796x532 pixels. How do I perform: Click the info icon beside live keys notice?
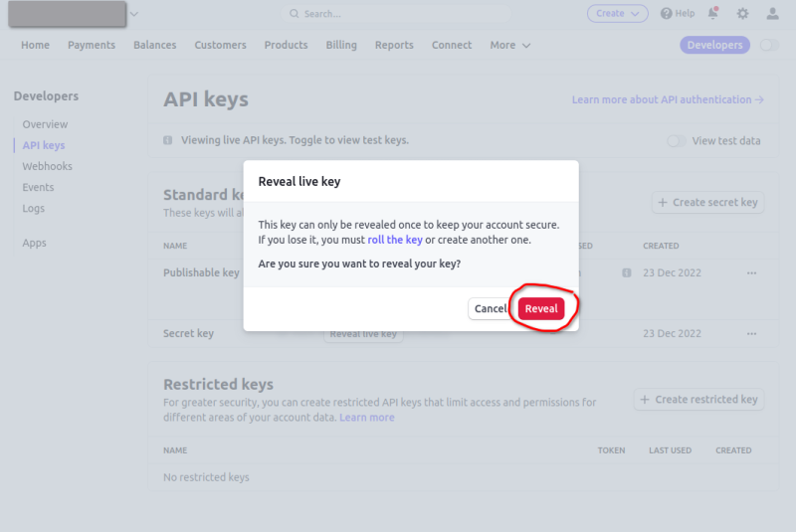[168, 140]
